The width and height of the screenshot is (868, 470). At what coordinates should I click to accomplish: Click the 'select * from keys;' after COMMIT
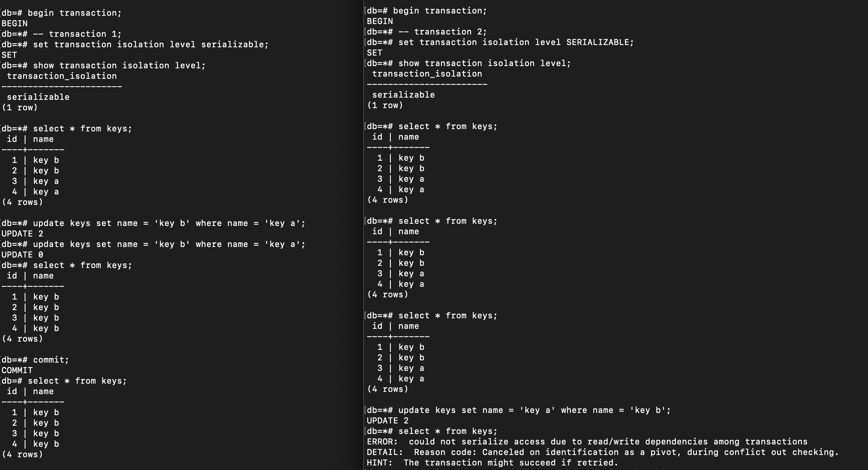pos(77,381)
